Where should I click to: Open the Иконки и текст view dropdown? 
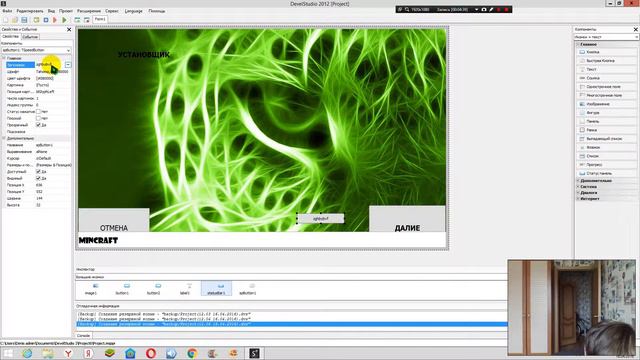tap(606, 37)
